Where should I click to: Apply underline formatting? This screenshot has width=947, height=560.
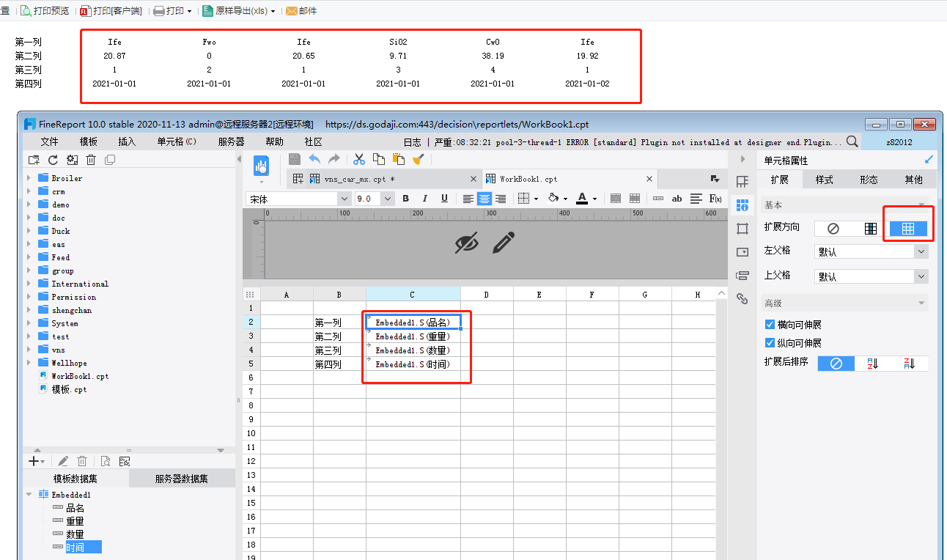(x=444, y=199)
